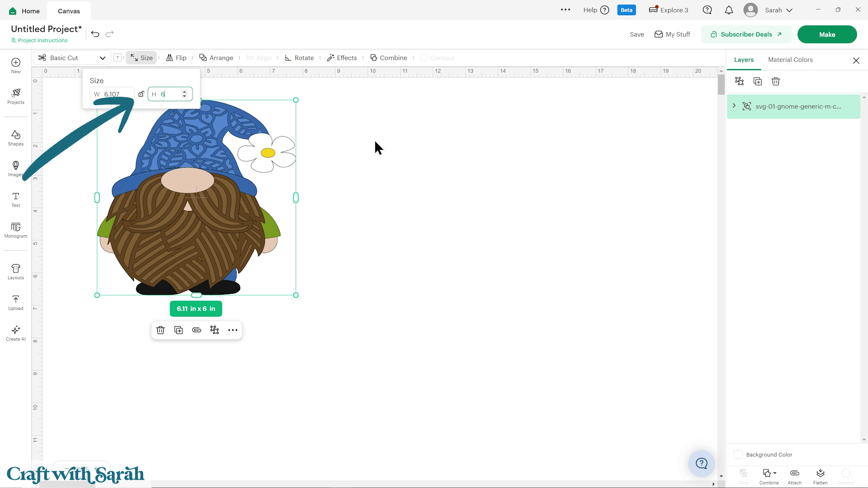Toggle the Background Color checkbox
Image resolution: width=868 pixels, height=488 pixels.
(x=738, y=455)
